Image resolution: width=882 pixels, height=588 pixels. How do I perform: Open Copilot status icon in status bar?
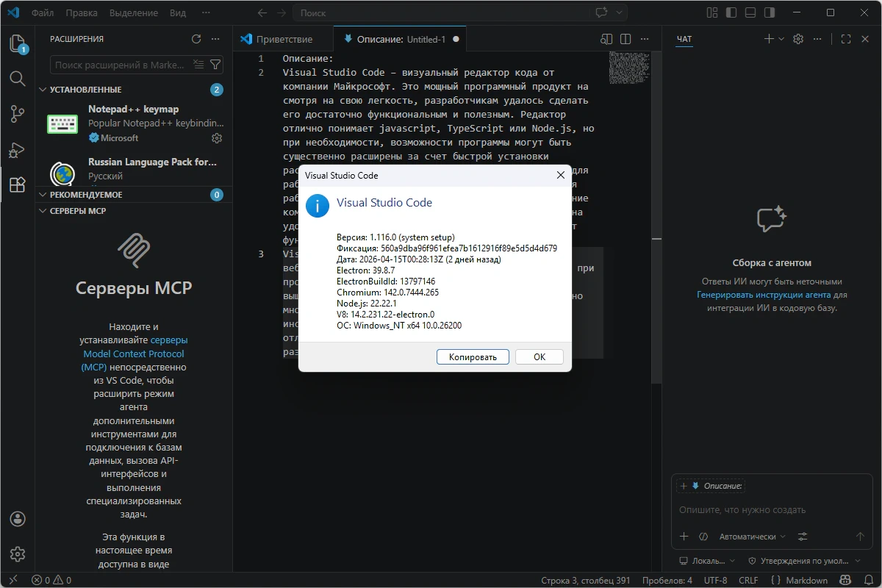point(845,581)
